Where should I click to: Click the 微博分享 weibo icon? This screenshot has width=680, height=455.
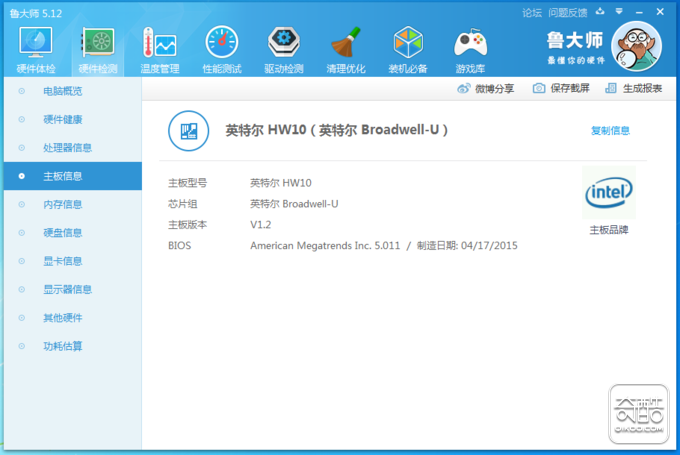(x=464, y=88)
